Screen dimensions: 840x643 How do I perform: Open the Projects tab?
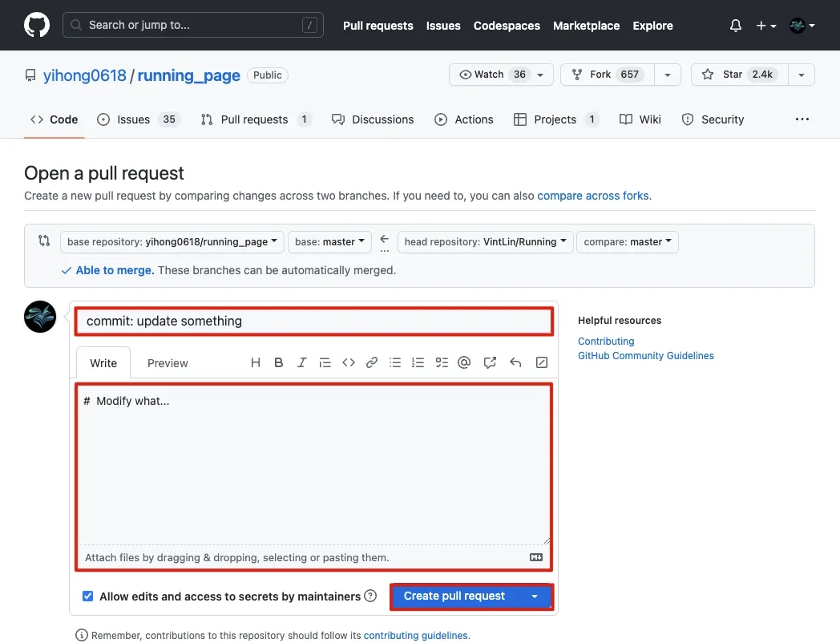click(x=556, y=119)
